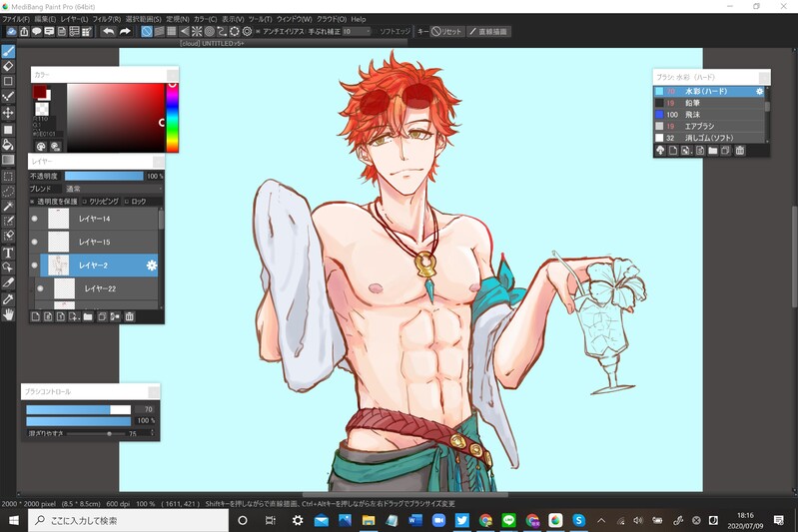Click the 混ざりやすさ value stepper arrows

click(152, 433)
